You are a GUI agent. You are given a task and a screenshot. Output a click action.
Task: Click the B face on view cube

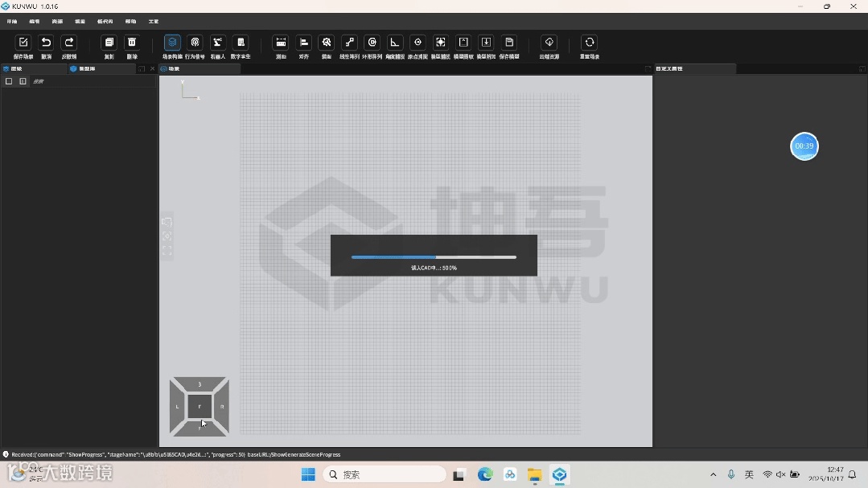pyautogui.click(x=200, y=384)
